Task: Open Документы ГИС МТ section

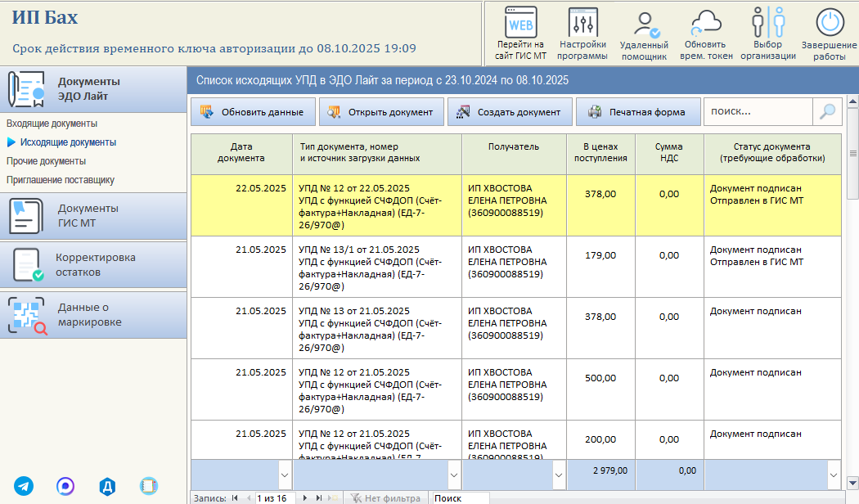Action: [93, 216]
